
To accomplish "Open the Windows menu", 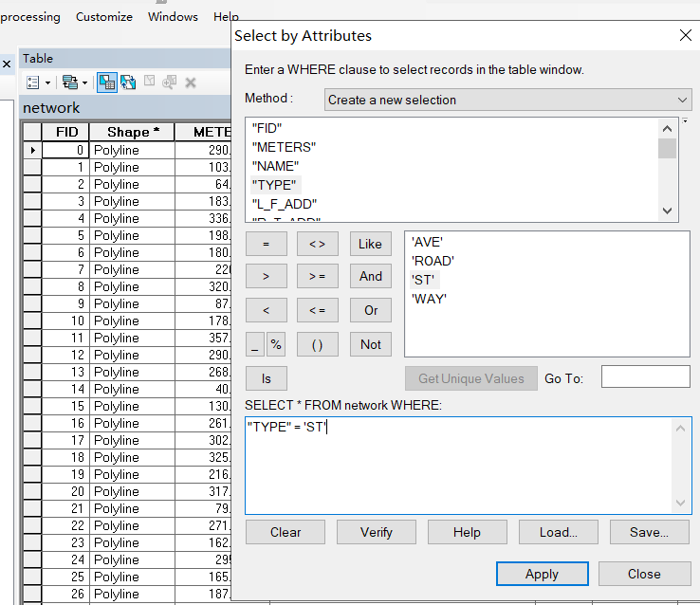I will coord(173,17).
